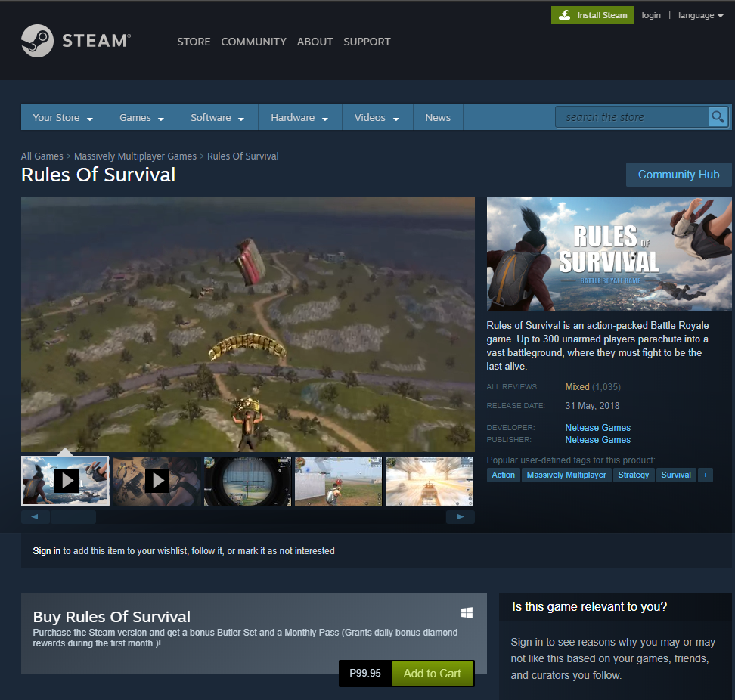Screen dimensions: 735x700
Task: Expand the Software dropdown
Action: click(x=218, y=117)
